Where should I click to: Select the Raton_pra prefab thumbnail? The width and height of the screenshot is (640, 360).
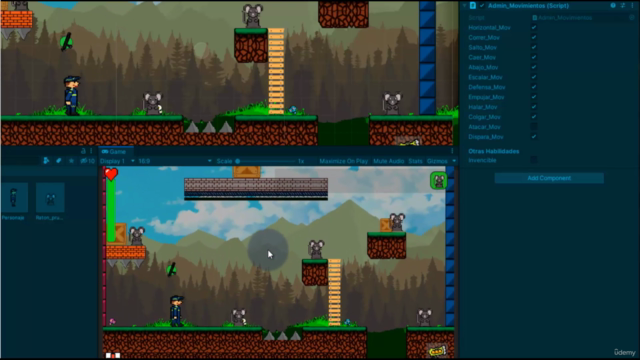(x=50, y=198)
